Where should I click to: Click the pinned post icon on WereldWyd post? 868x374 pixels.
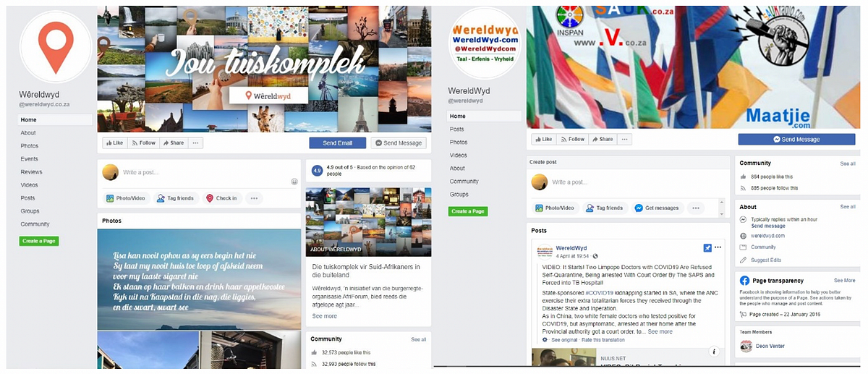coord(707,248)
